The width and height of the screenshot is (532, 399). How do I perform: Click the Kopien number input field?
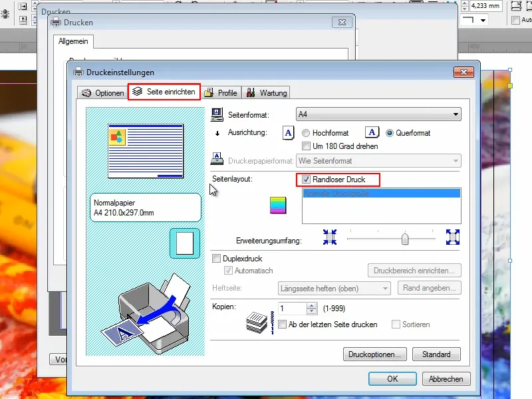pyautogui.click(x=289, y=308)
